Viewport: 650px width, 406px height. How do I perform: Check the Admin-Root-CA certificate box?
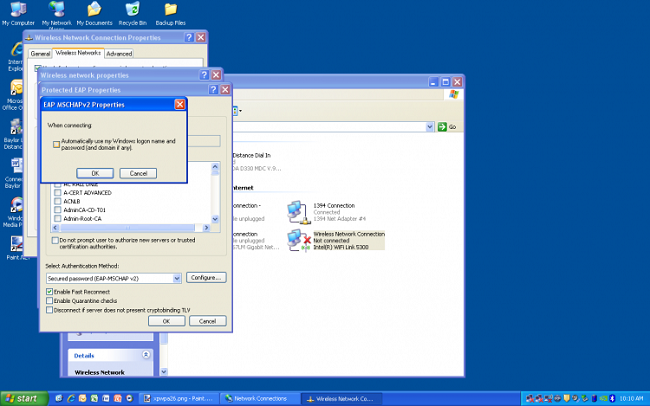point(58,219)
